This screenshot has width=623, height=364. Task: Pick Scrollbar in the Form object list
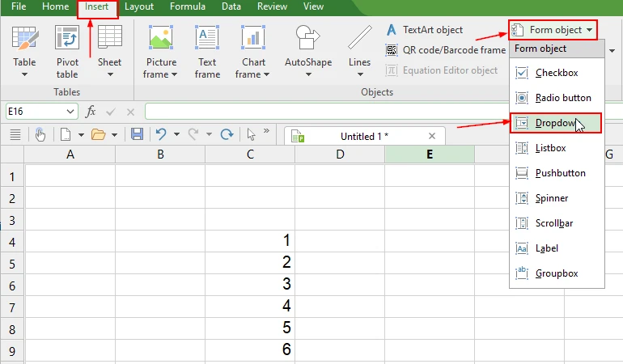pyautogui.click(x=556, y=223)
